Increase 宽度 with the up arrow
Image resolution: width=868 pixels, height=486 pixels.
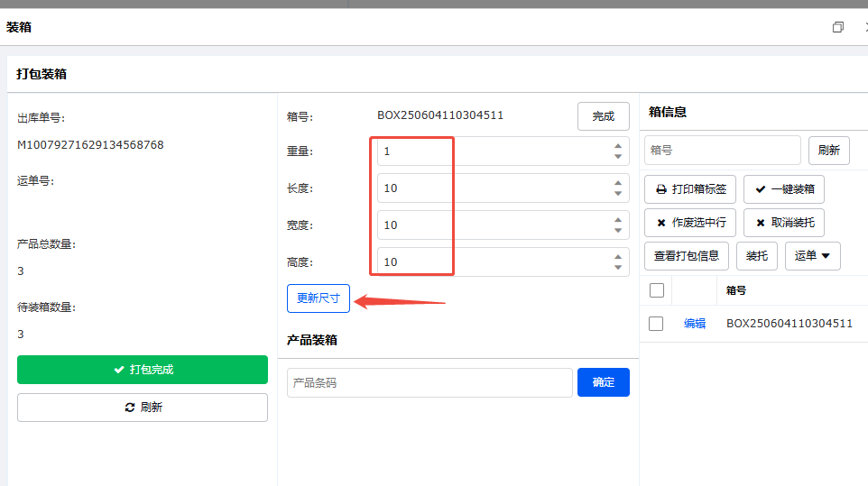[618, 220]
